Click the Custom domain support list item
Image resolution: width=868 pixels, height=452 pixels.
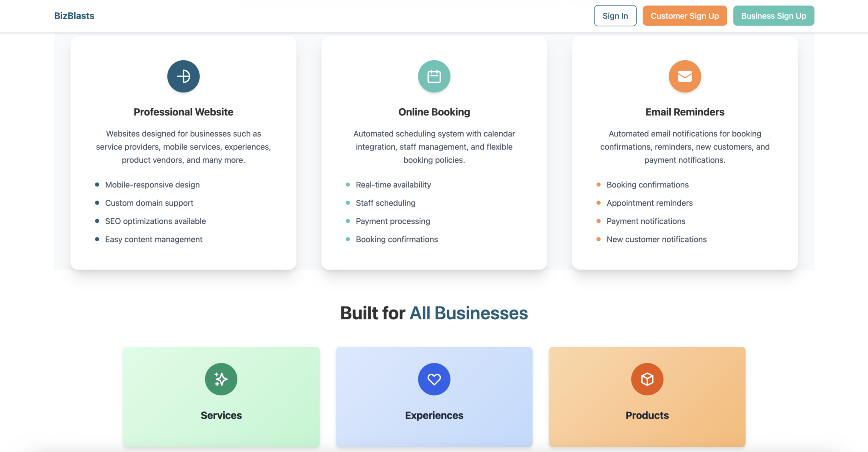(149, 203)
